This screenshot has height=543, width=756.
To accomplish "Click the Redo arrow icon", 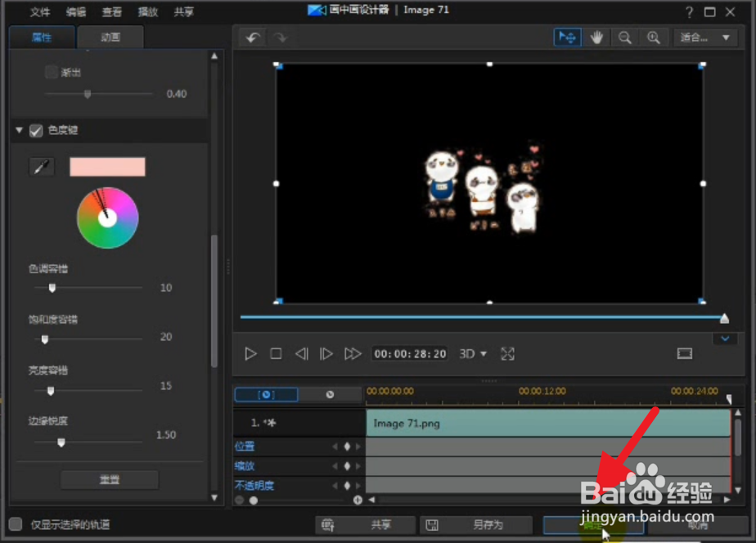I will [281, 37].
